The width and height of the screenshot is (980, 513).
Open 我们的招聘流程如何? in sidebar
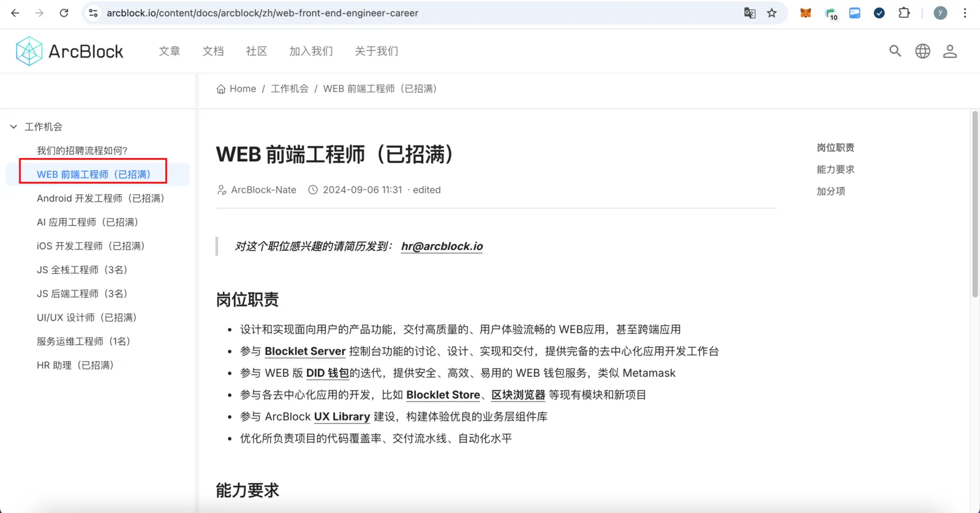pos(82,150)
